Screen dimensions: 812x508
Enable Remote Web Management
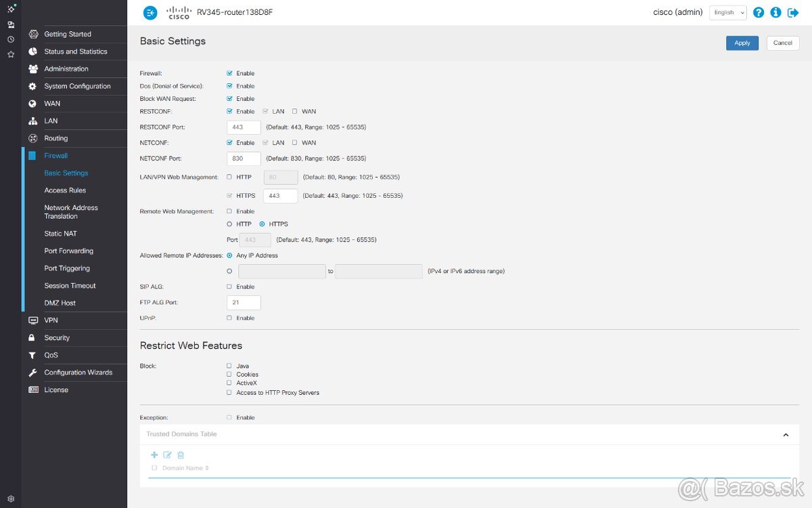click(x=230, y=211)
